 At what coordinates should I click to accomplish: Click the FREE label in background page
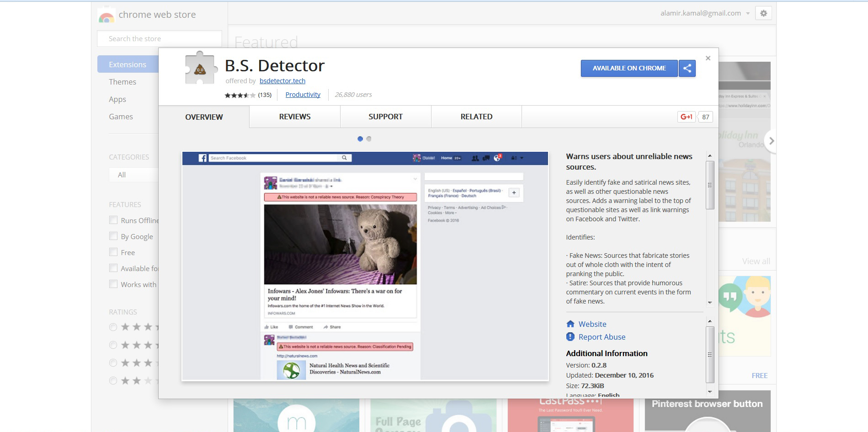coord(760,376)
